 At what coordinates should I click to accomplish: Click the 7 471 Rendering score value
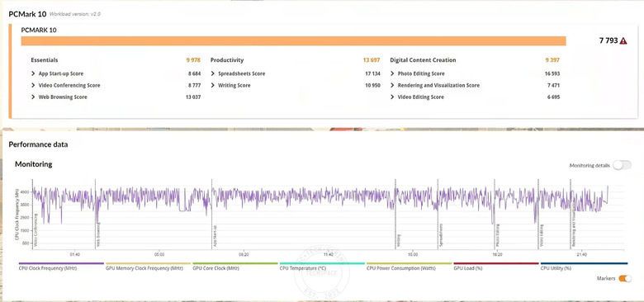click(x=553, y=85)
